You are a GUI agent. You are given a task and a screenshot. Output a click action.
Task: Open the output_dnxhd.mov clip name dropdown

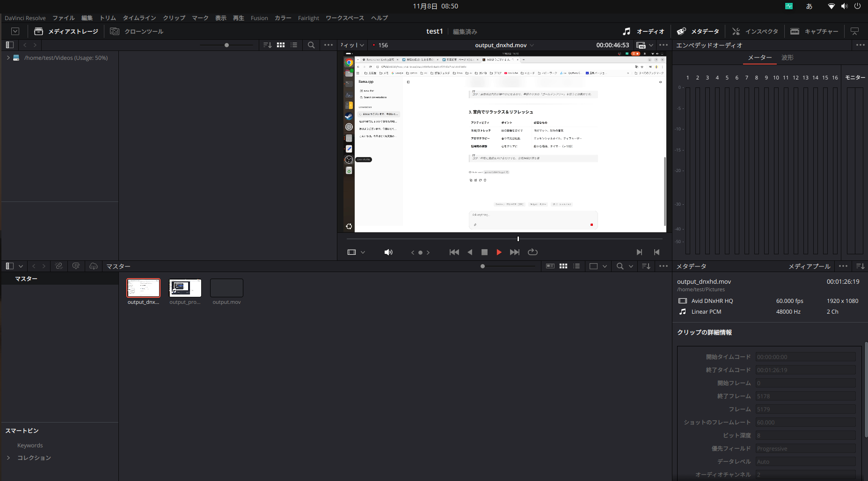point(532,45)
